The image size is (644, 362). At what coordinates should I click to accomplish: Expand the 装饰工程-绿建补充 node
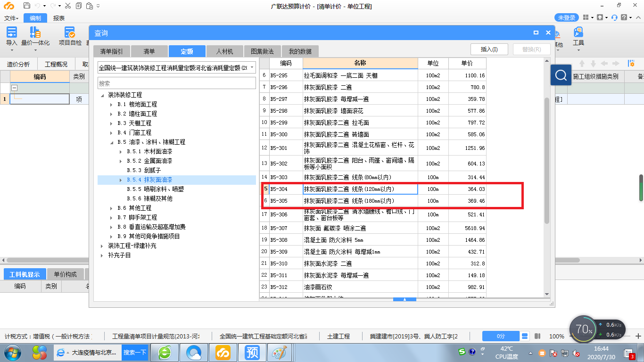click(102, 246)
